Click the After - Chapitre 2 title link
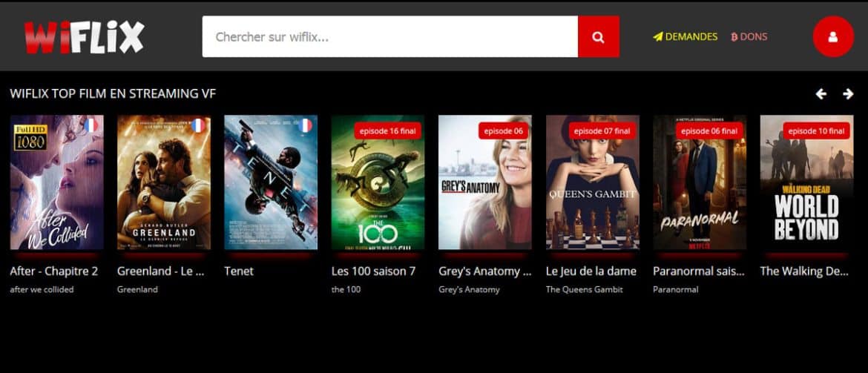 click(54, 271)
